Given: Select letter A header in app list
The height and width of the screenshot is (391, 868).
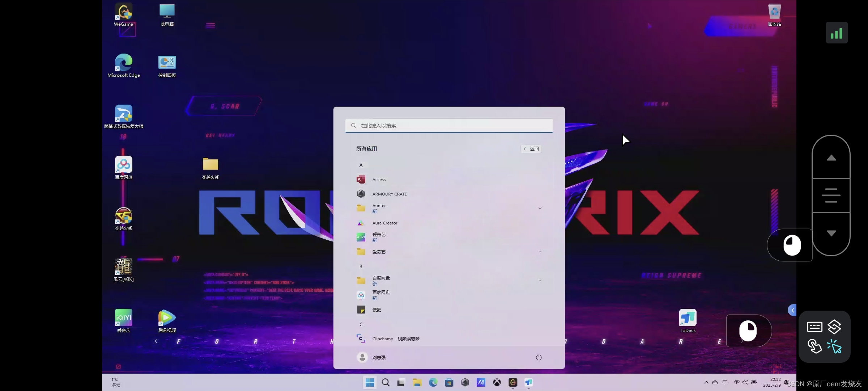Looking at the screenshot, I should (361, 165).
